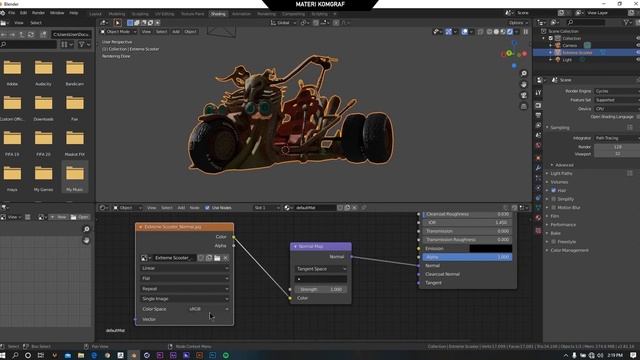Image resolution: width=640 pixels, height=360 pixels.
Task: Open the Downloads folder in file browser
Action: pyautogui.click(x=43, y=108)
